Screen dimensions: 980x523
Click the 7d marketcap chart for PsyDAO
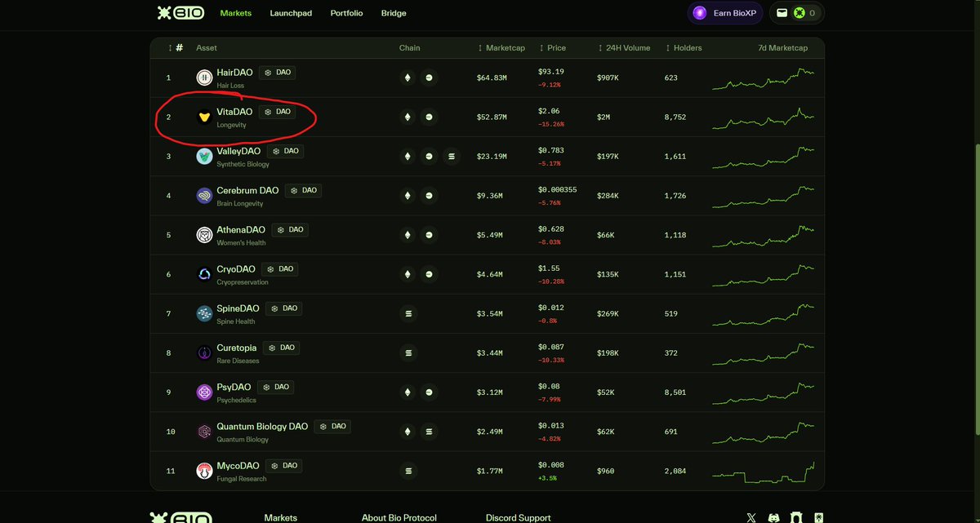tap(764, 392)
